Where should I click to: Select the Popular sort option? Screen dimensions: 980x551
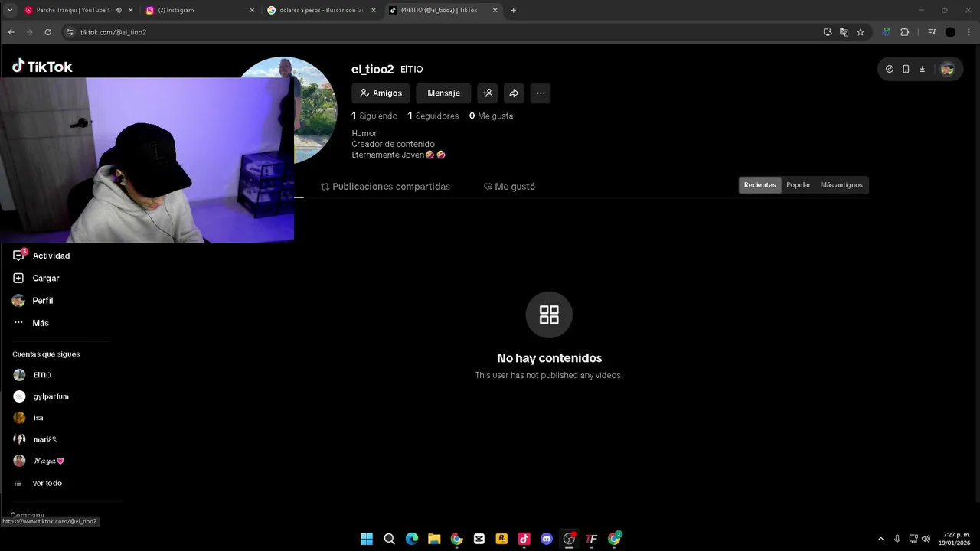798,185
